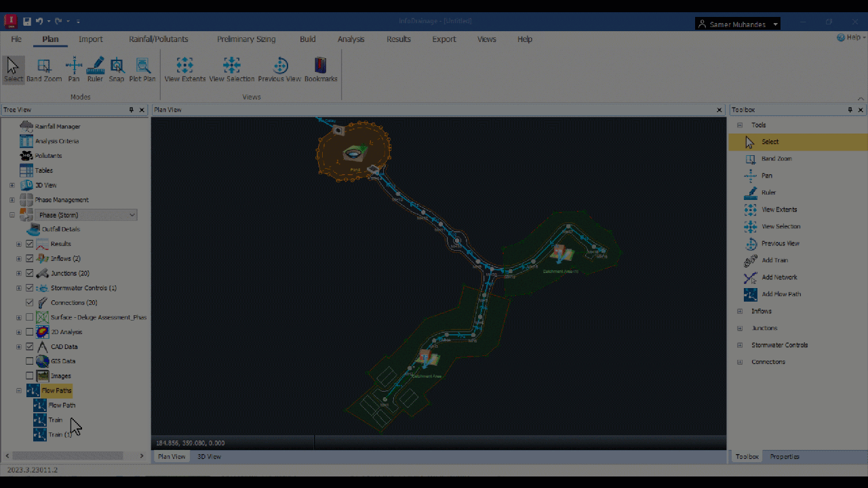Toggle the Results checkbox
The image size is (868, 488).
29,244
